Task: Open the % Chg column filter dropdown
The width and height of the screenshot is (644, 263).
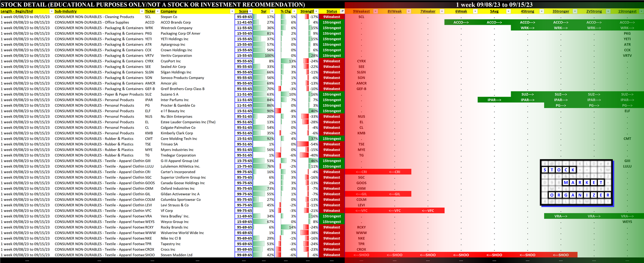Action: [294, 11]
